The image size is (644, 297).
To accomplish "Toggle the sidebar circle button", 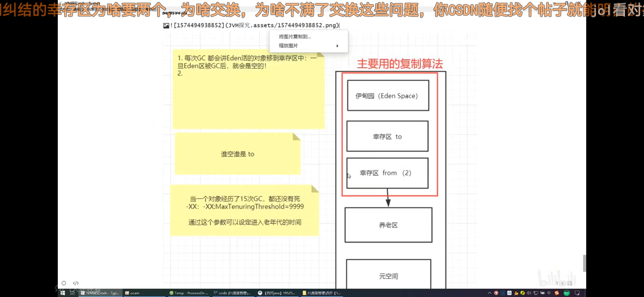I will point(64,283).
